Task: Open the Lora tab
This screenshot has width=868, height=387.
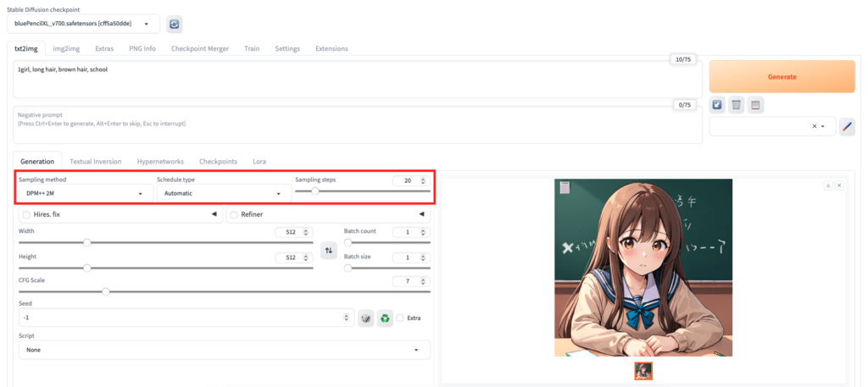Action: [x=259, y=161]
